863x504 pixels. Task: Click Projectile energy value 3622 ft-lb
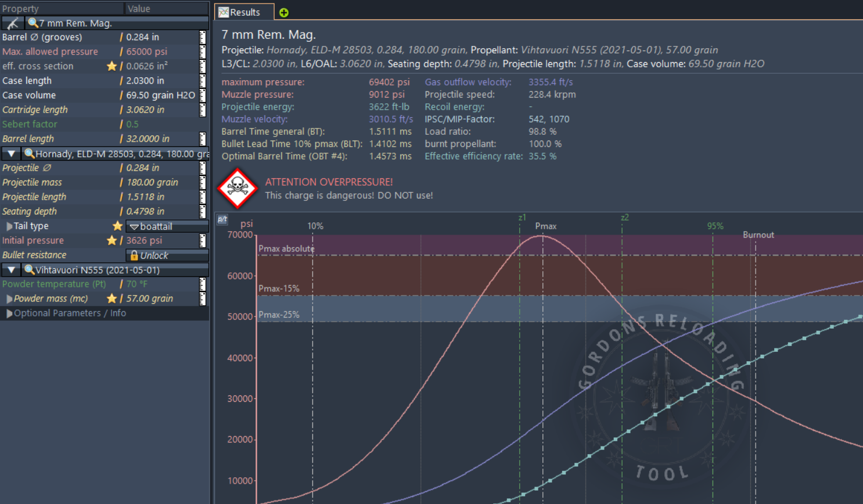389,107
